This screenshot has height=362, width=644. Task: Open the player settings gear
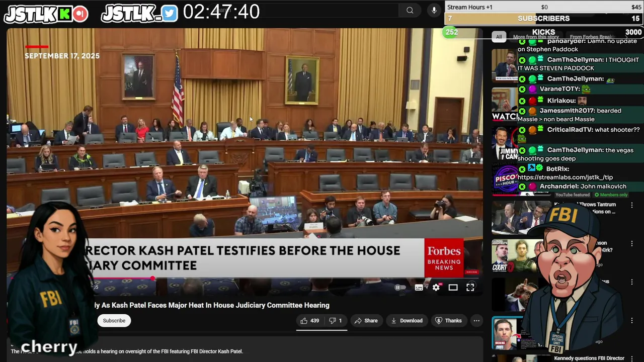(x=436, y=288)
